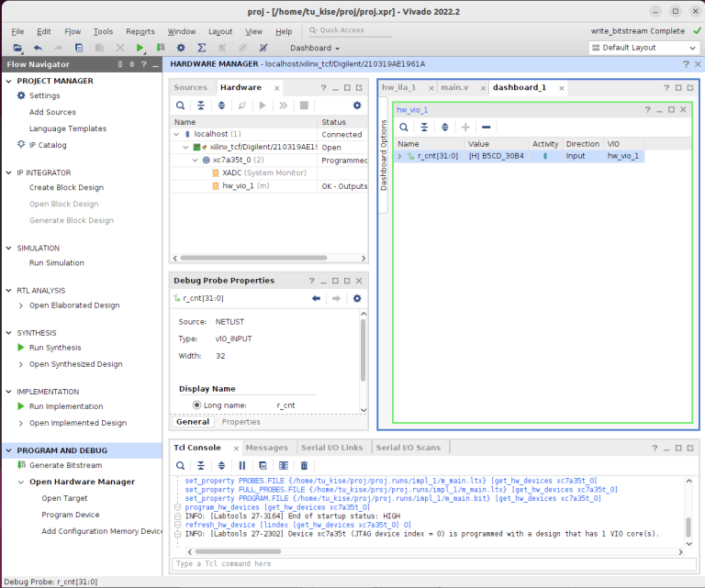Viewport: 705px width, 588px height.
Task: Switch to the Messages tab
Action: click(266, 448)
